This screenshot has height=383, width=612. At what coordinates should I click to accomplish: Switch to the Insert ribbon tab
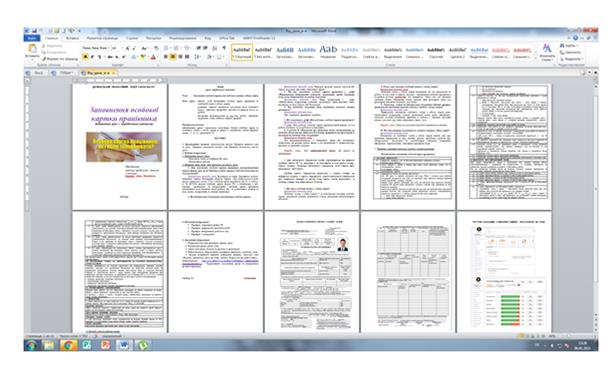tap(72, 38)
